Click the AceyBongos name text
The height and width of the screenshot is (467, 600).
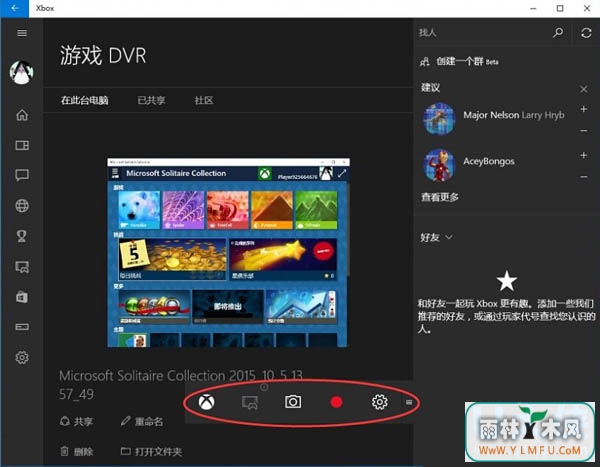(x=489, y=161)
